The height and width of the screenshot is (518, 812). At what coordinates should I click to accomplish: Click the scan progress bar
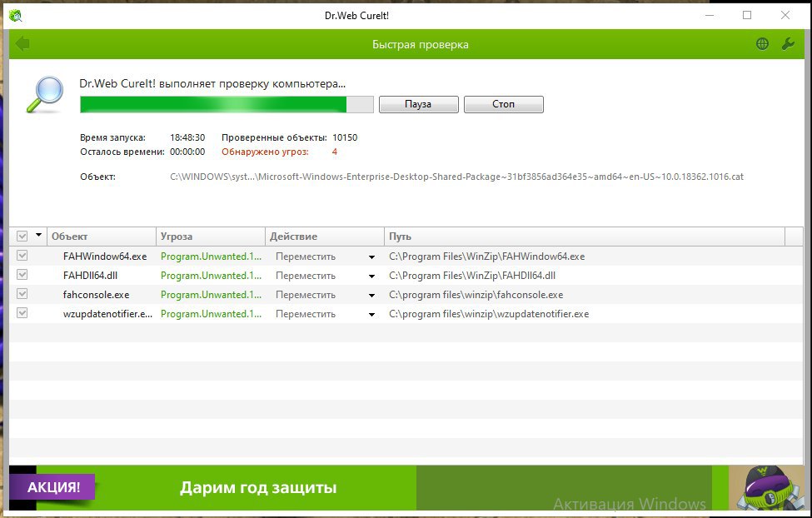227,104
